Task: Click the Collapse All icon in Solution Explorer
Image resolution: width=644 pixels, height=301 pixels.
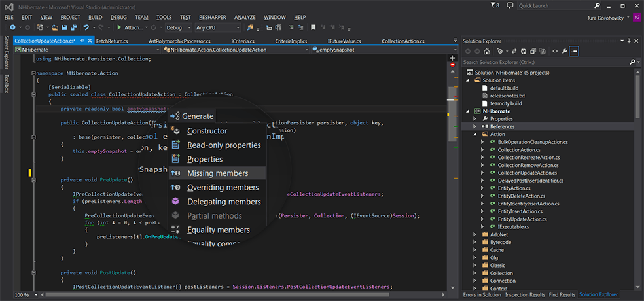Action: 533,52
